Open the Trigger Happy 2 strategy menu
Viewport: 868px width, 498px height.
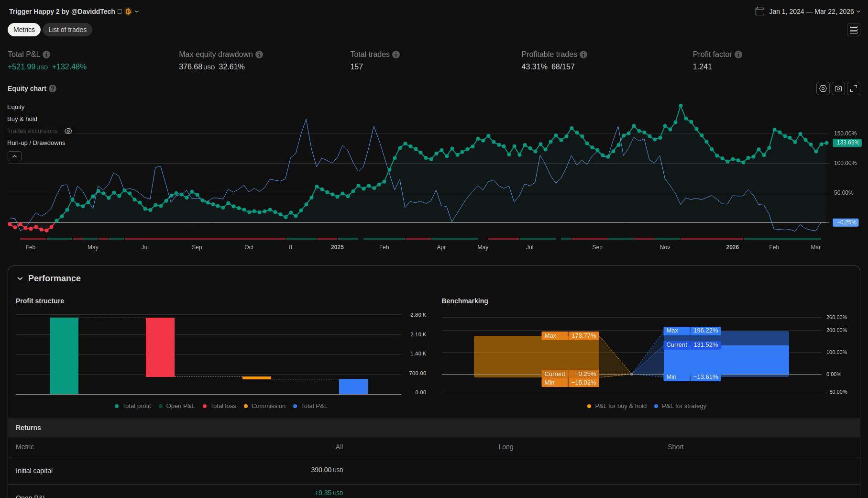(x=137, y=11)
